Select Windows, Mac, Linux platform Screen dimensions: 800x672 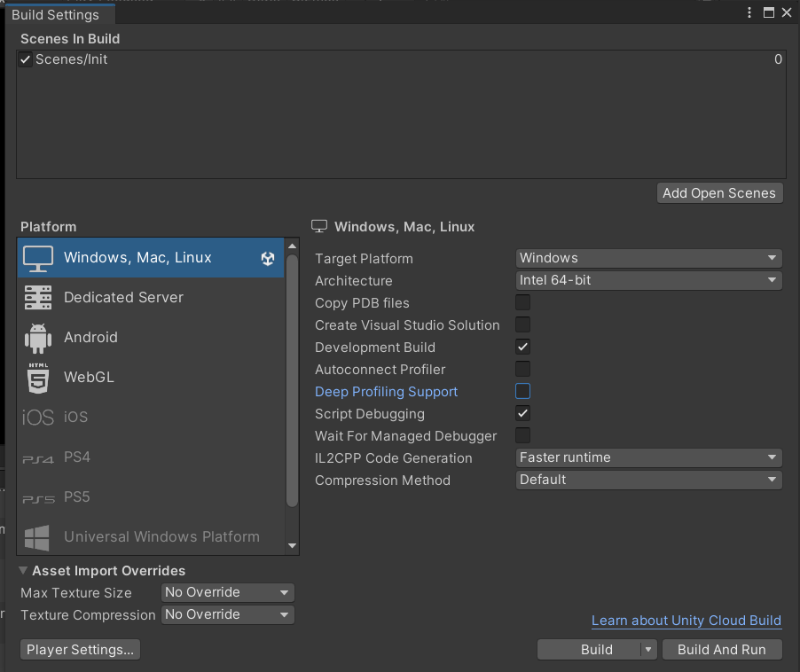click(151, 258)
